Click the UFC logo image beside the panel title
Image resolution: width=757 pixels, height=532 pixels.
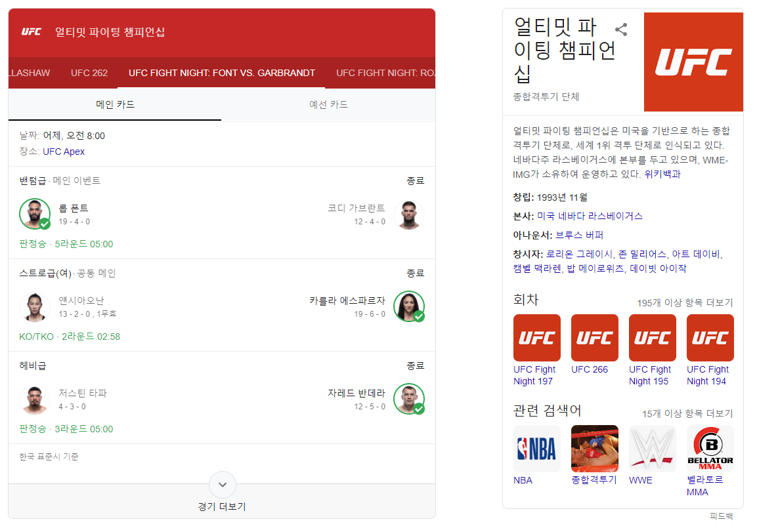693,62
